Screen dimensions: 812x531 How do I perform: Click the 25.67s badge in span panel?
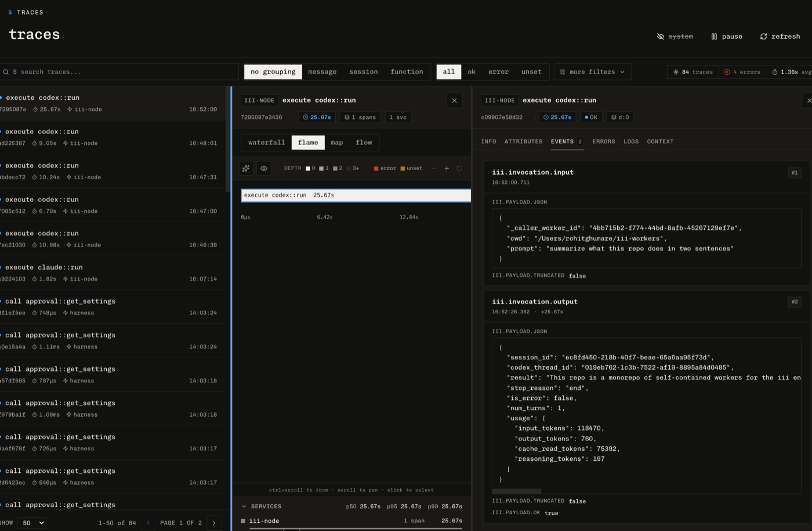(x=557, y=117)
